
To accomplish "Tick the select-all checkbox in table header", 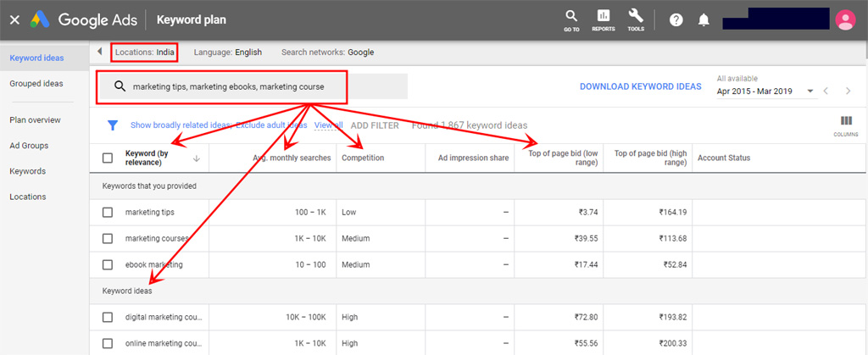I will [x=108, y=158].
